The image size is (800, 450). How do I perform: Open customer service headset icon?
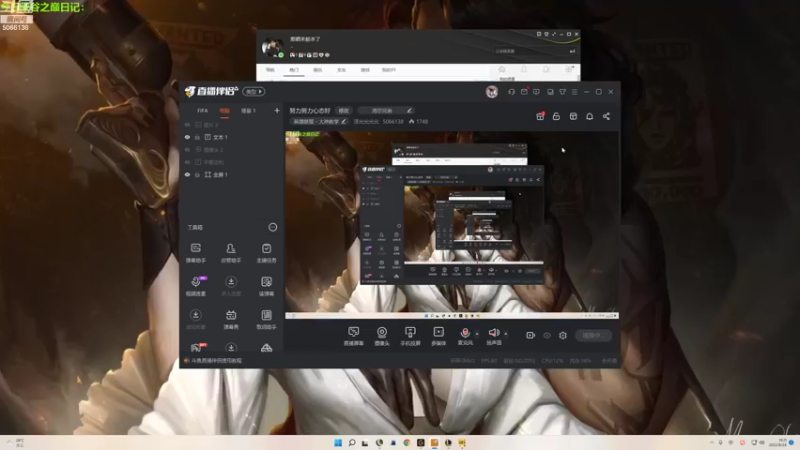[x=511, y=92]
